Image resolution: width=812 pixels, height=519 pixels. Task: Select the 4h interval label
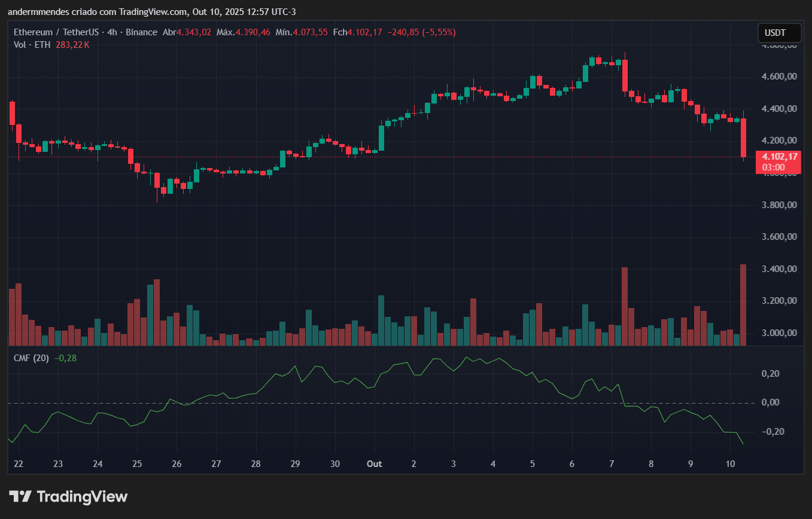(112, 32)
